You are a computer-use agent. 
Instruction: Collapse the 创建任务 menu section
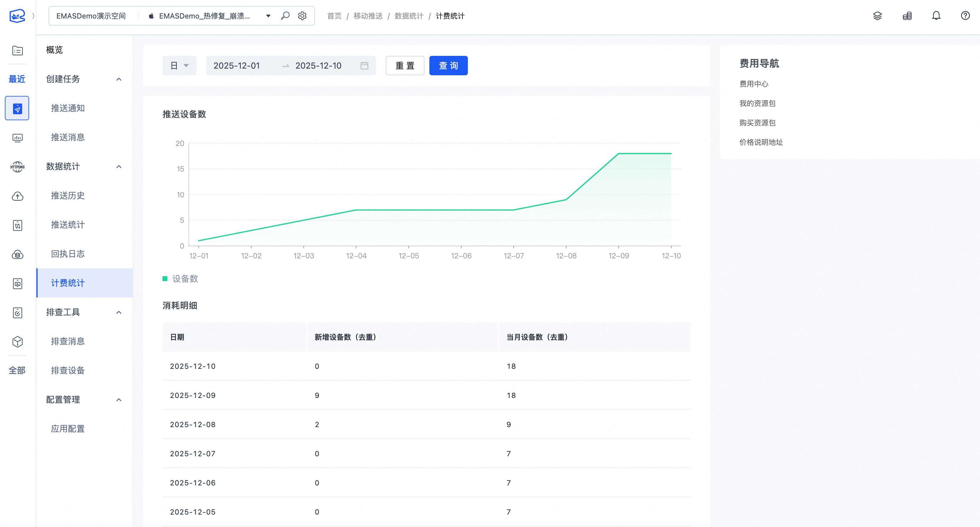(119, 79)
